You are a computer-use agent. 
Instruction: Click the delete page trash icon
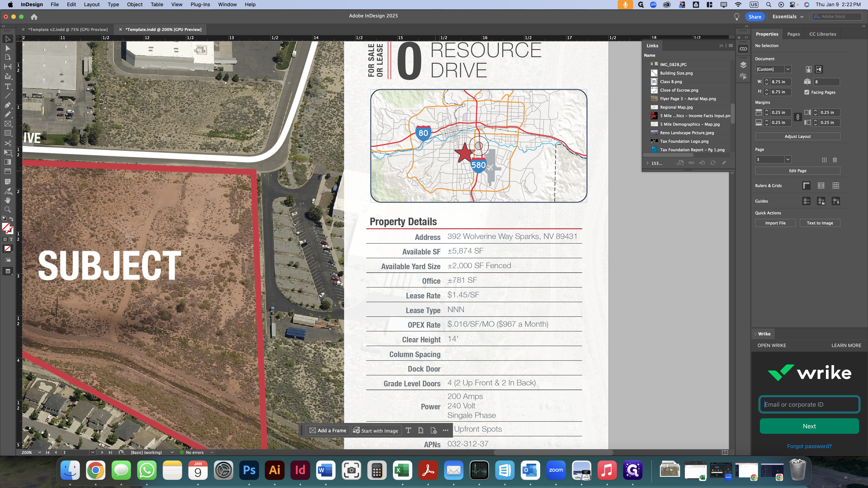835,160
